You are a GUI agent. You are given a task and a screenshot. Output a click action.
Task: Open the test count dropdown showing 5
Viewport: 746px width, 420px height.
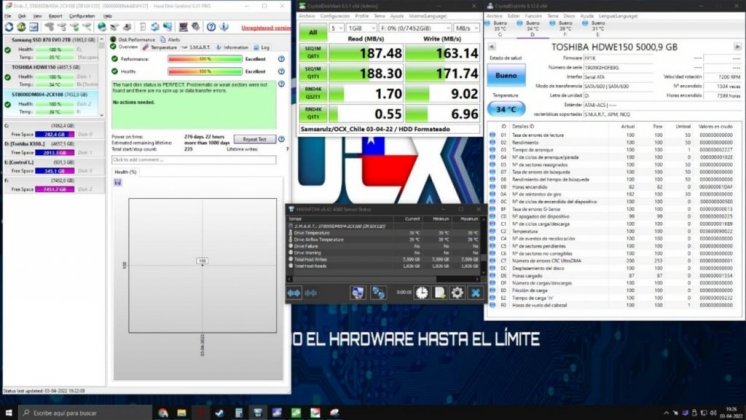coord(337,29)
